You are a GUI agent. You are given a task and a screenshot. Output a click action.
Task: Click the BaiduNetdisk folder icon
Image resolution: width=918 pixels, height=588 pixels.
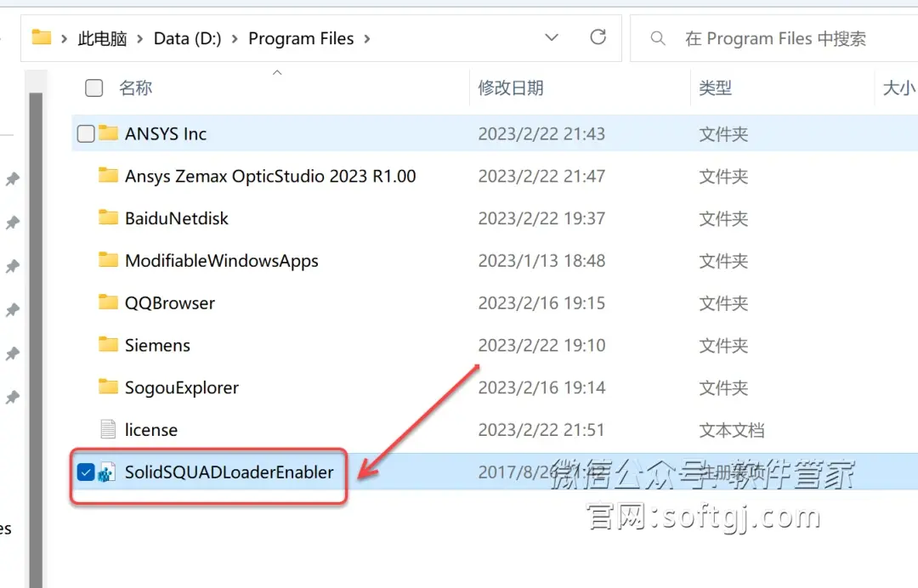(108, 218)
